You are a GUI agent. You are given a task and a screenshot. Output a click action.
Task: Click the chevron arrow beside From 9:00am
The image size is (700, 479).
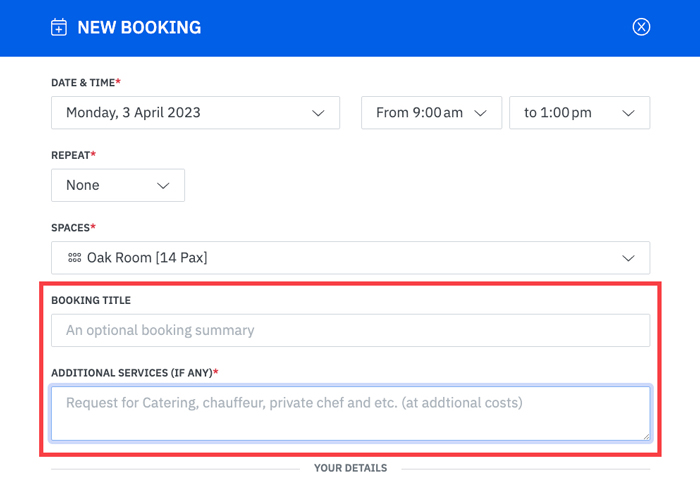(480, 113)
